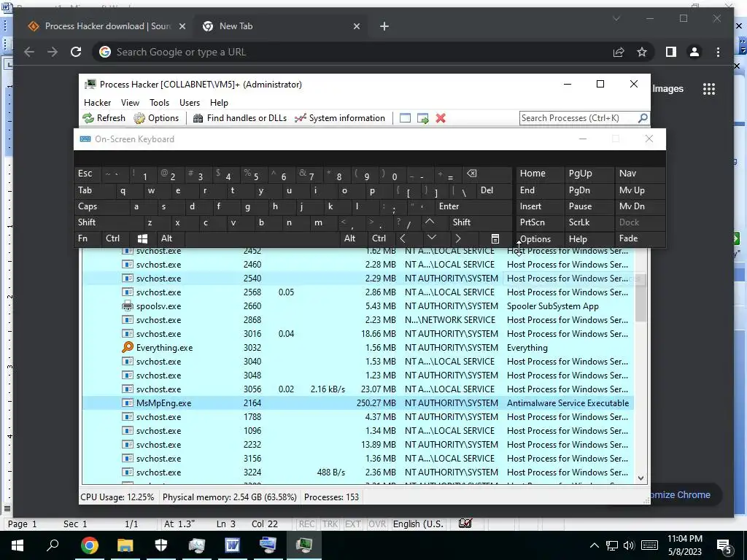This screenshot has width=747, height=560.
Task: Open a new Chrome tab with plus button
Action: pos(384,26)
